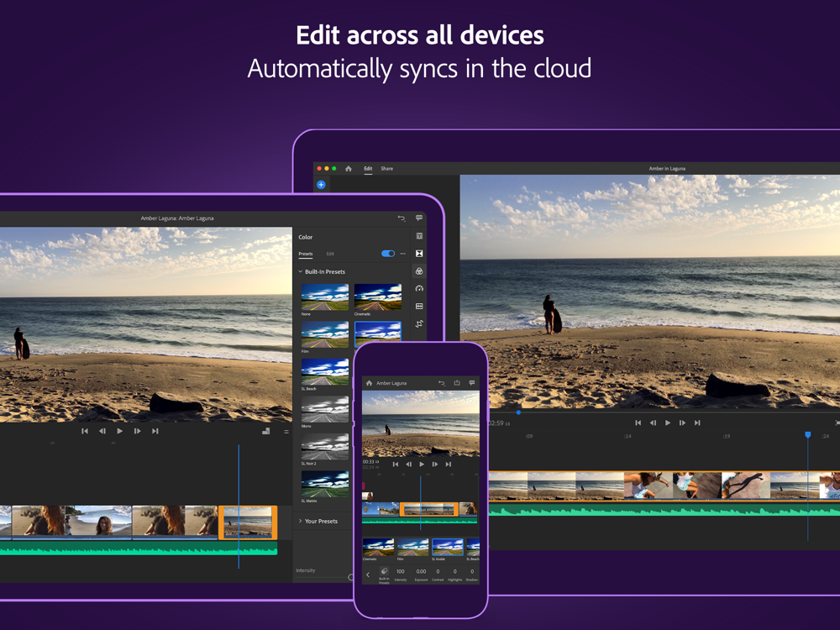Select the Edit tab in desktop window
Image resolution: width=840 pixels, height=630 pixels.
[368, 168]
